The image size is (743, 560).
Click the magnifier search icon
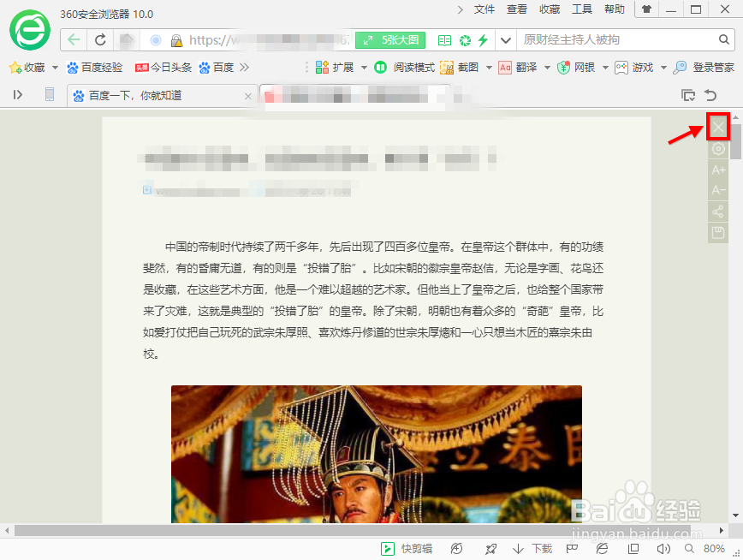coord(723,40)
